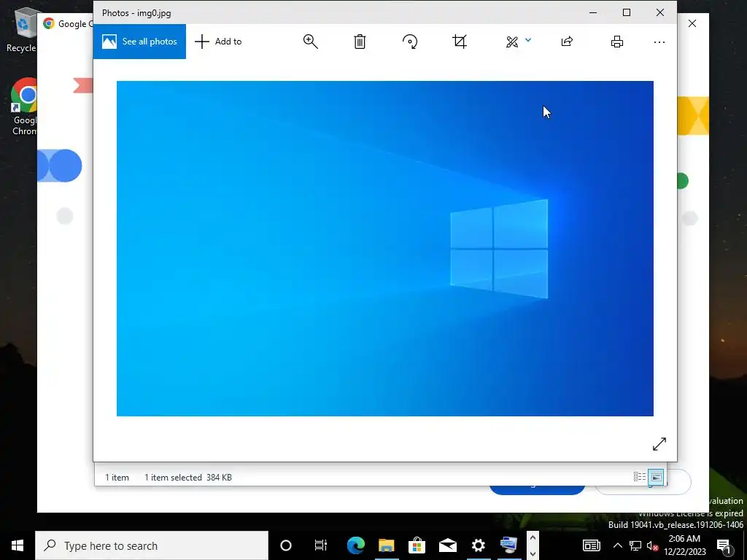Click the '1 item' status text
The height and width of the screenshot is (560, 747).
click(117, 477)
